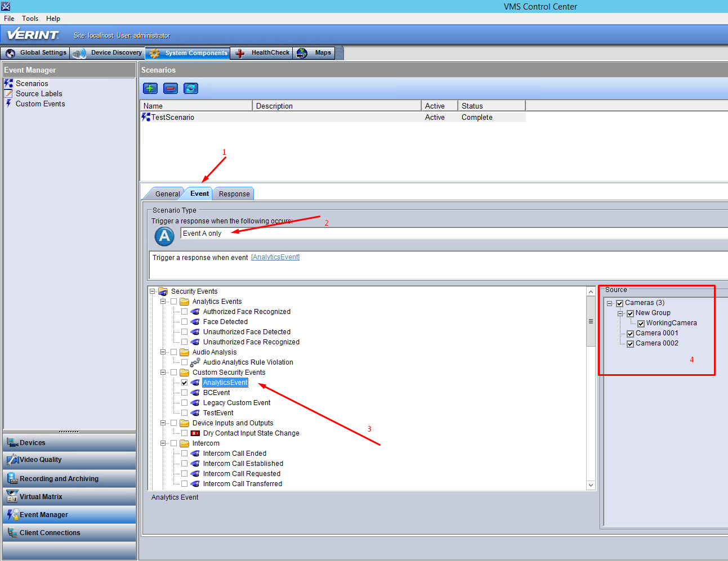Switch to the Response tab
This screenshot has height=561, width=728.
point(234,194)
